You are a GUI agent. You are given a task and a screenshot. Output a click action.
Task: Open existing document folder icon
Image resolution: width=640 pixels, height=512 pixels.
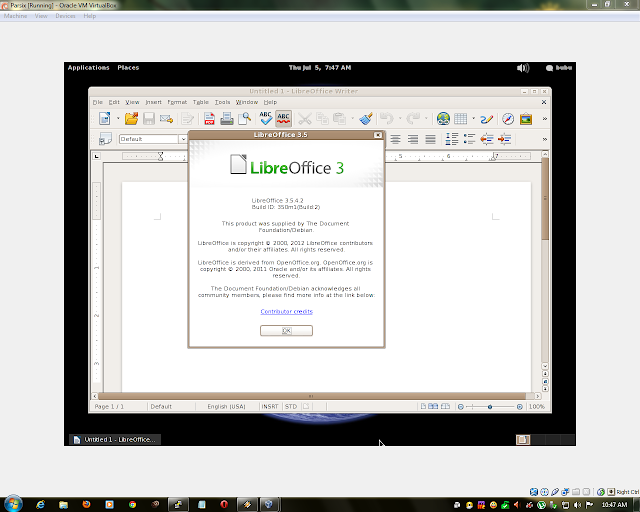click(x=131, y=119)
